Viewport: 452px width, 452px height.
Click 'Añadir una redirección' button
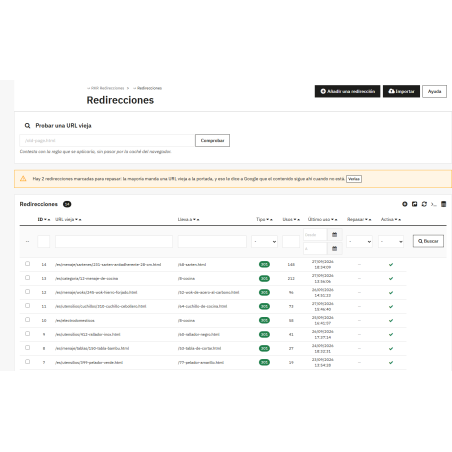pyautogui.click(x=347, y=91)
